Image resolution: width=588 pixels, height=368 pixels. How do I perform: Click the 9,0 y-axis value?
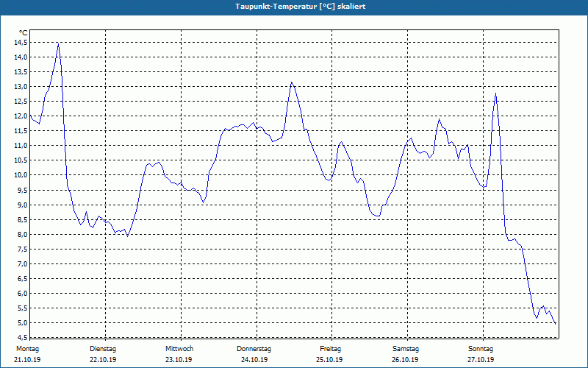click(23, 205)
